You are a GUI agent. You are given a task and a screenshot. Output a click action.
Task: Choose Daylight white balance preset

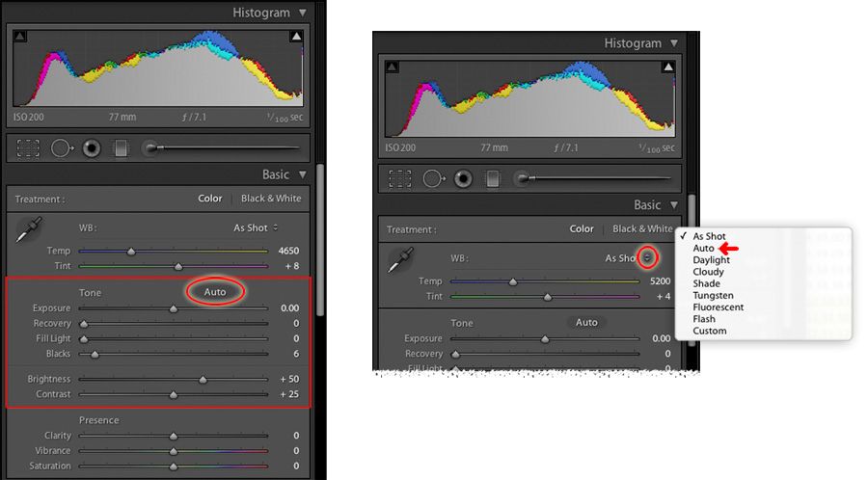[712, 260]
